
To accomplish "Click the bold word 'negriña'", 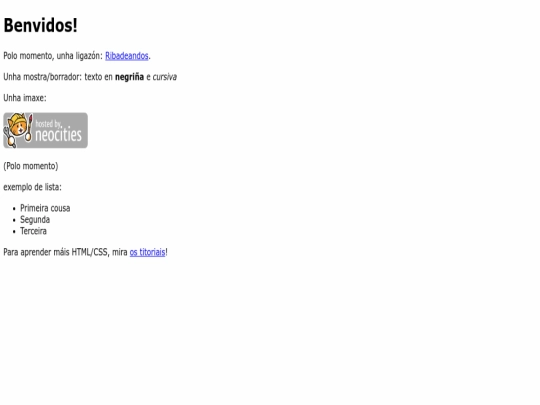I will (129, 77).
